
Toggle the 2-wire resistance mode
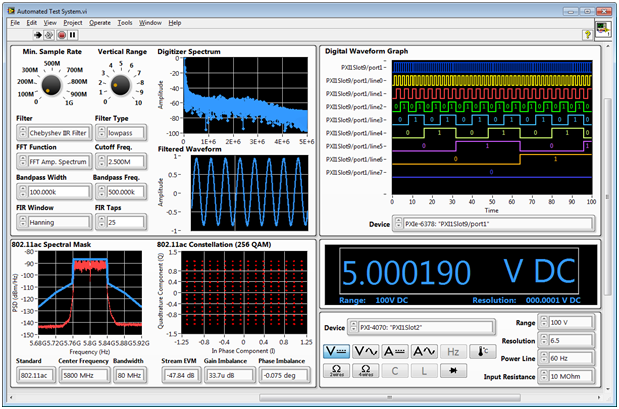(x=337, y=371)
